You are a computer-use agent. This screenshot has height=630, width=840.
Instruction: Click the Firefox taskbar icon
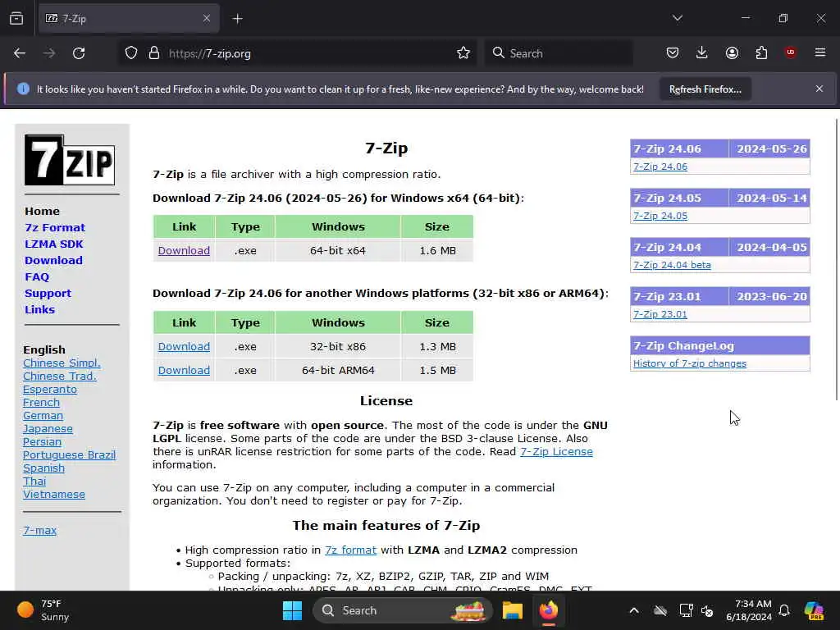pos(549,610)
